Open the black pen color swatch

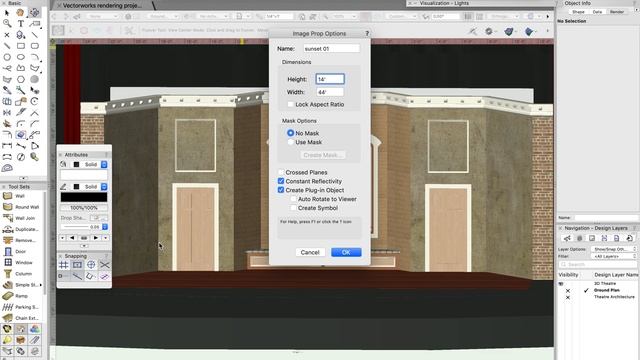(84, 197)
